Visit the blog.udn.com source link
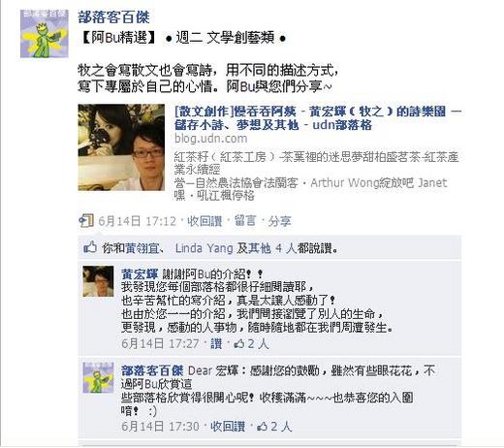The image size is (504, 448). [210, 139]
